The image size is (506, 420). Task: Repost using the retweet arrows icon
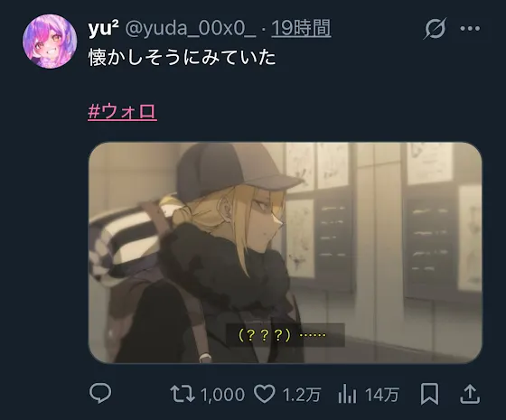coord(183,394)
